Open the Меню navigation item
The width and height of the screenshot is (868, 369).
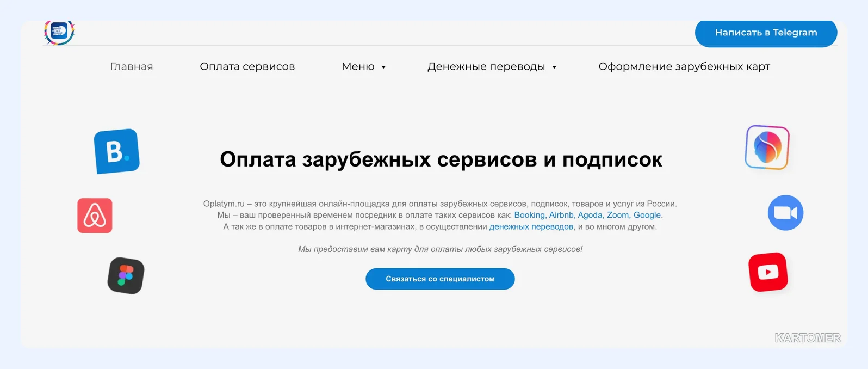pos(358,66)
